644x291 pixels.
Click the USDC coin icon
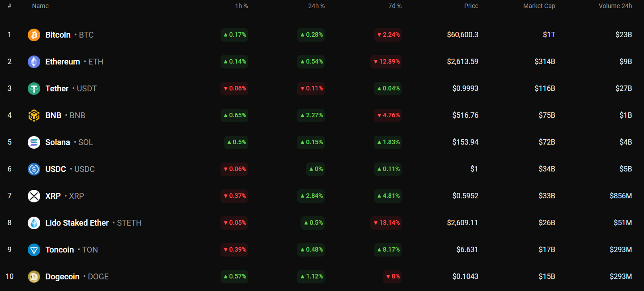34,169
